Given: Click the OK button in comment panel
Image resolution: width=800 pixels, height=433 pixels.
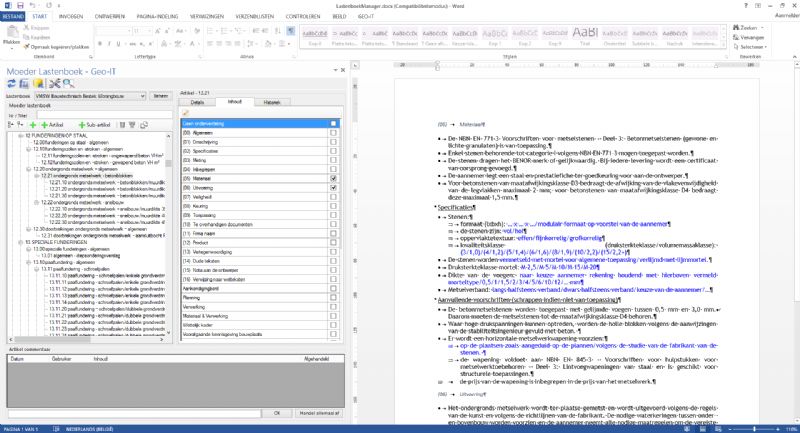Looking at the screenshot, I should (x=277, y=412).
